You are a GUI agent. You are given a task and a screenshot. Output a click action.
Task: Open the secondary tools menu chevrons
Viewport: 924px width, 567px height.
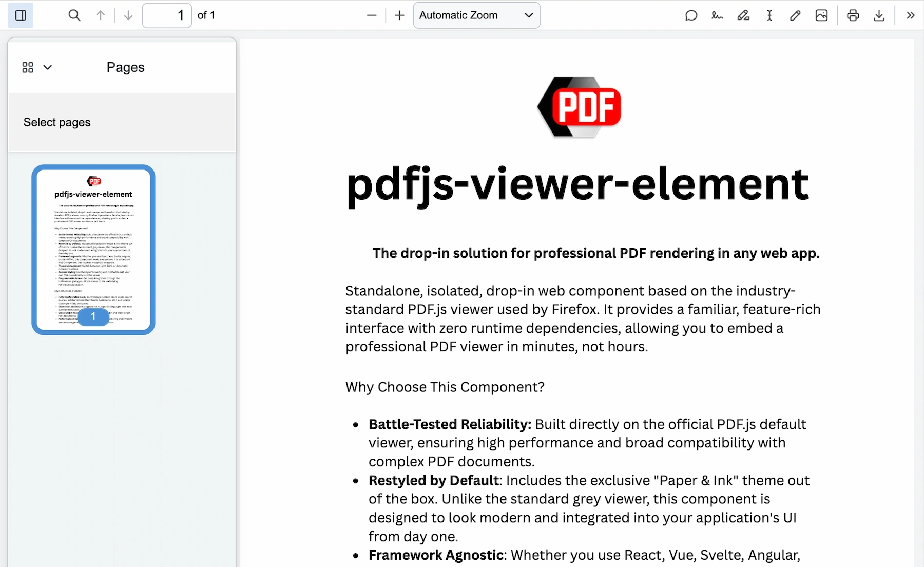(910, 15)
